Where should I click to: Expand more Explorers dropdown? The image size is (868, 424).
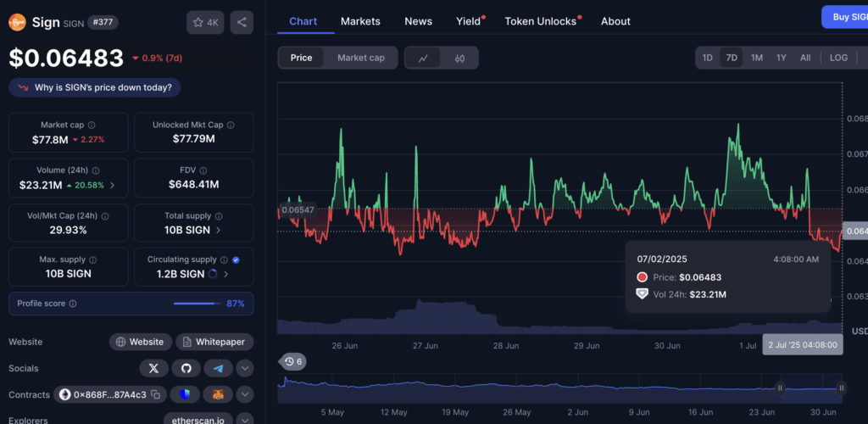pyautogui.click(x=245, y=420)
